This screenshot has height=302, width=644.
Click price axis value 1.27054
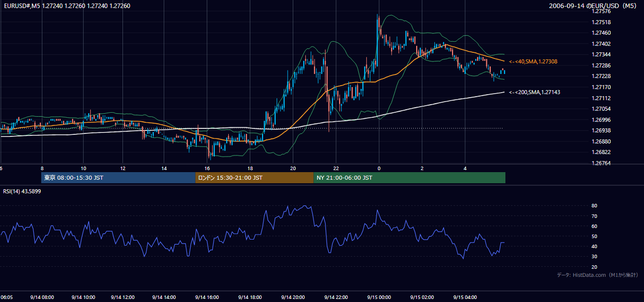point(601,109)
